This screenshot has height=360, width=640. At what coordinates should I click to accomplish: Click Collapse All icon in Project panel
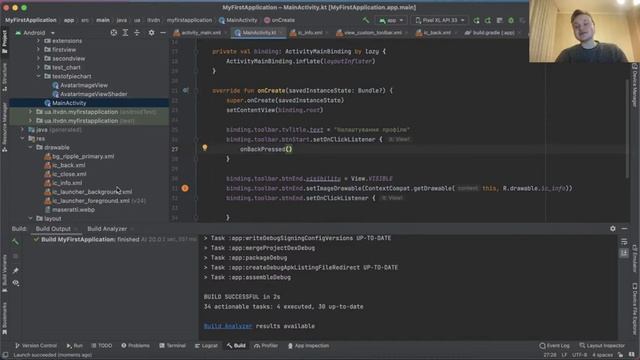pos(137,33)
